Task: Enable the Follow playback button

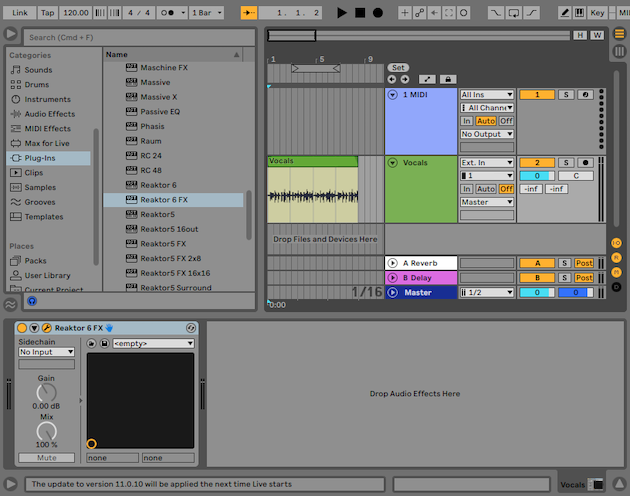Action: pos(249,12)
